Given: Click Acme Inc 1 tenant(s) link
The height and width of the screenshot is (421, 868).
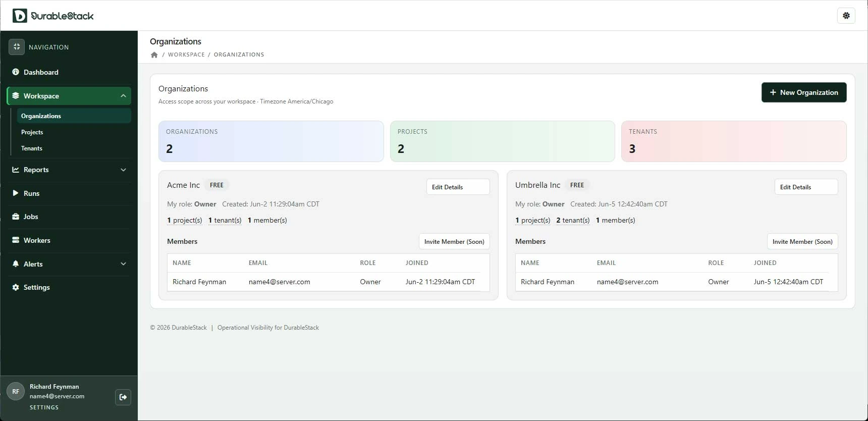Looking at the screenshot, I should (x=225, y=220).
